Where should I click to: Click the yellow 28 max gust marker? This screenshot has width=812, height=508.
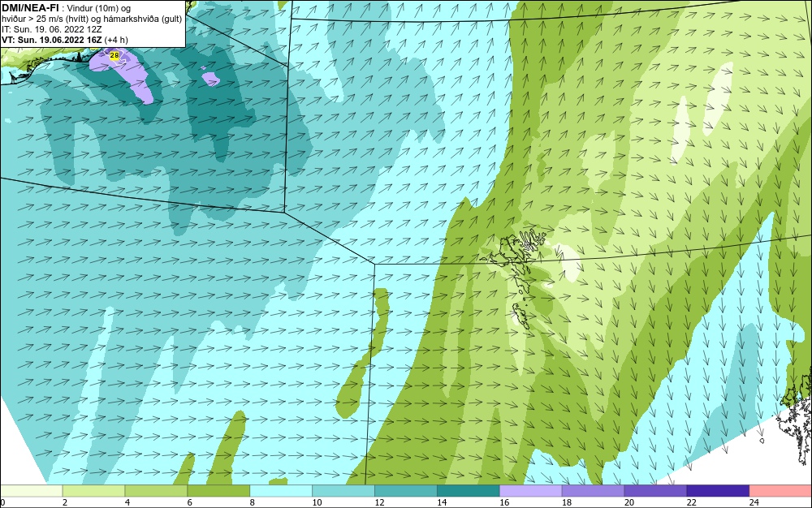coord(114,55)
